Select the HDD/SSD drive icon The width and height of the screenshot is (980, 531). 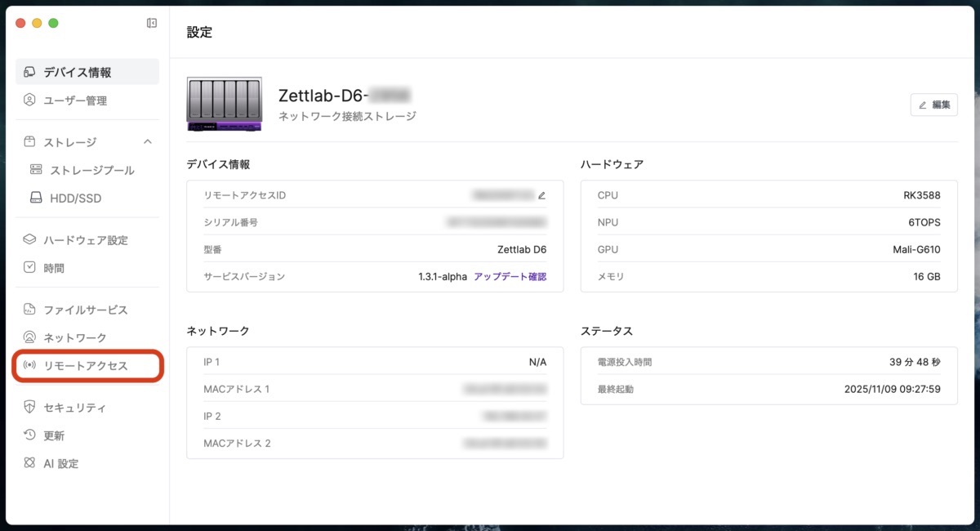click(x=36, y=198)
